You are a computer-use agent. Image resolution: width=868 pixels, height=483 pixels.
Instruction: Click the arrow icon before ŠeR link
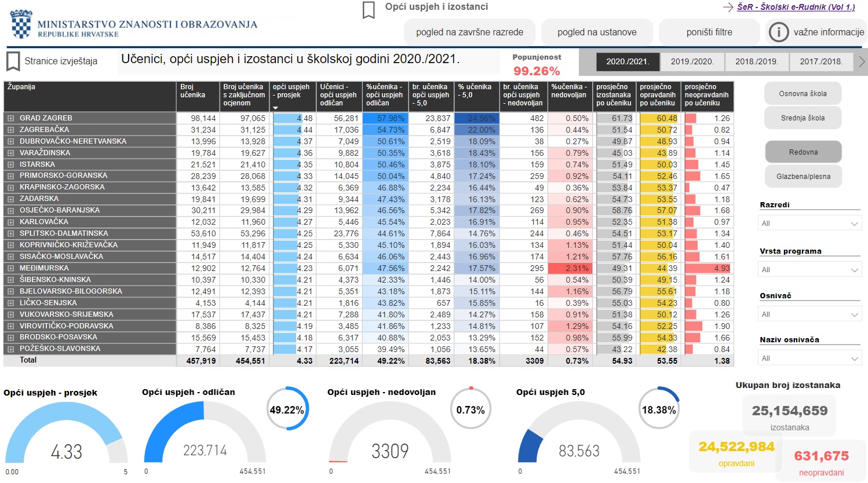tap(728, 7)
